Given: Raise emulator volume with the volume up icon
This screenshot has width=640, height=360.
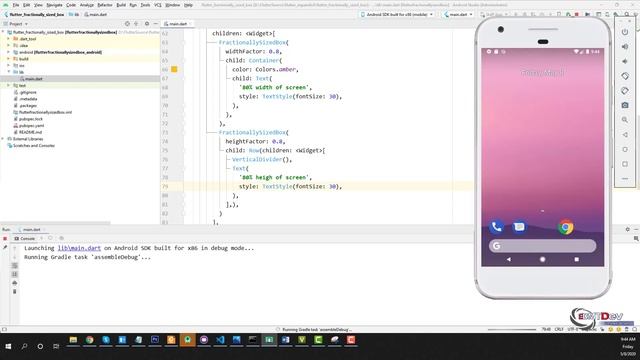Looking at the screenshot, I should 625,47.
